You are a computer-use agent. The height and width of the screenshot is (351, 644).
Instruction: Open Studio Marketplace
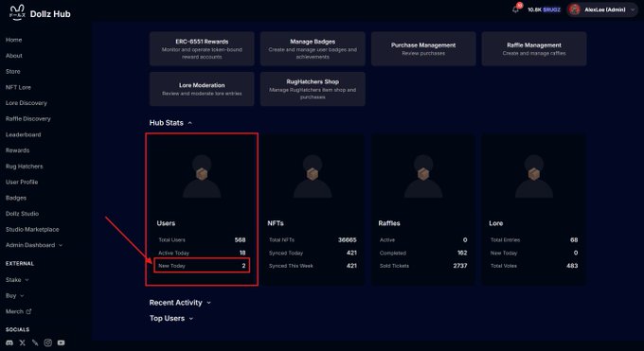point(32,230)
